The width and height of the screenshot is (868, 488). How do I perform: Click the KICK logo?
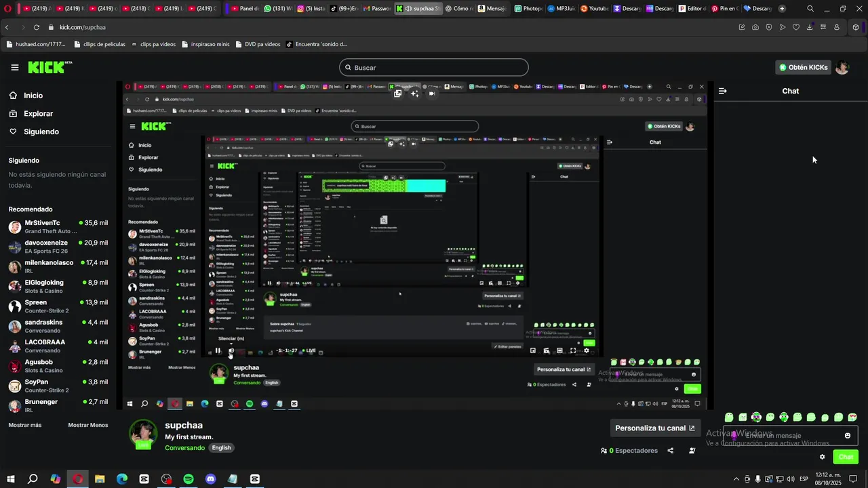point(50,67)
